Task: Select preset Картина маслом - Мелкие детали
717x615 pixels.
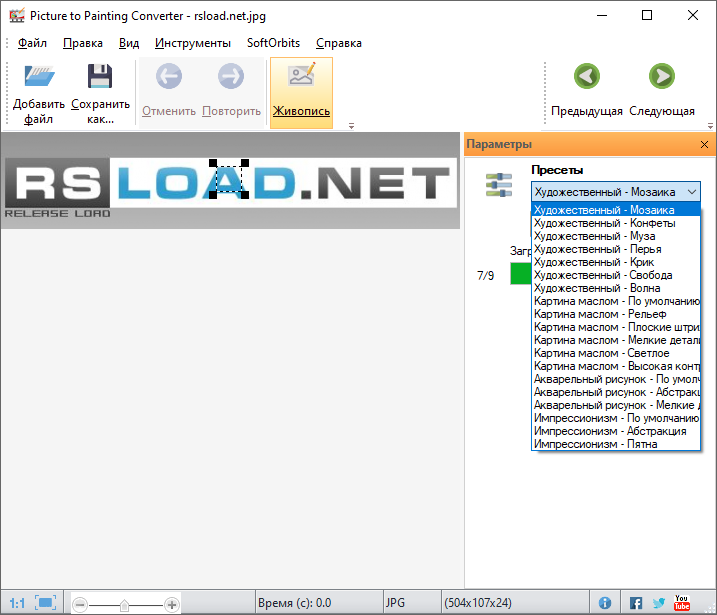Action: 616,340
